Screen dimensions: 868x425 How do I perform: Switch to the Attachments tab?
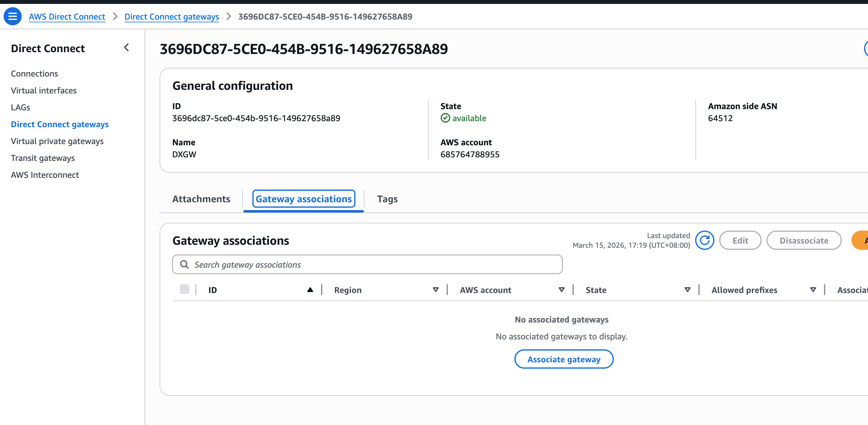click(201, 199)
